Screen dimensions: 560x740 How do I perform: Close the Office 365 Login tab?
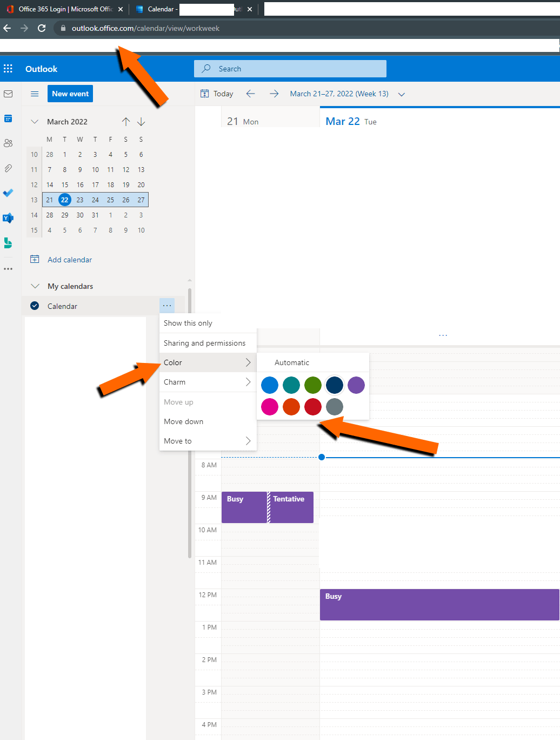click(121, 9)
